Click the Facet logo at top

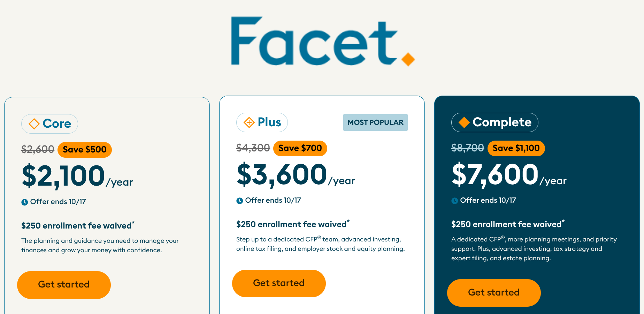pos(322,41)
